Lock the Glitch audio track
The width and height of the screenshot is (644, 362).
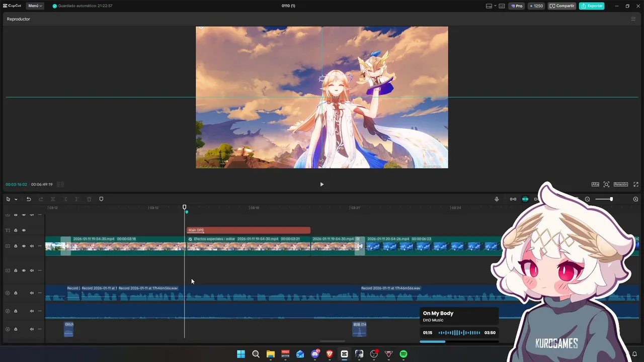point(16,329)
